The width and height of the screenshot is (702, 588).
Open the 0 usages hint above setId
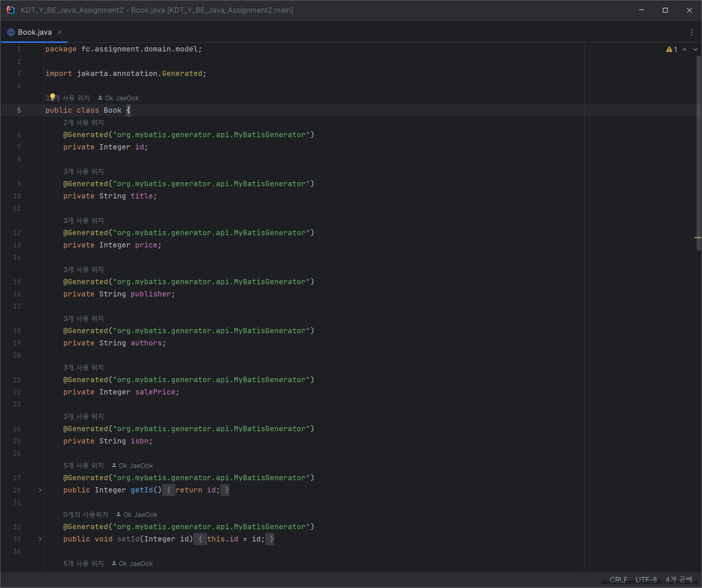86,514
